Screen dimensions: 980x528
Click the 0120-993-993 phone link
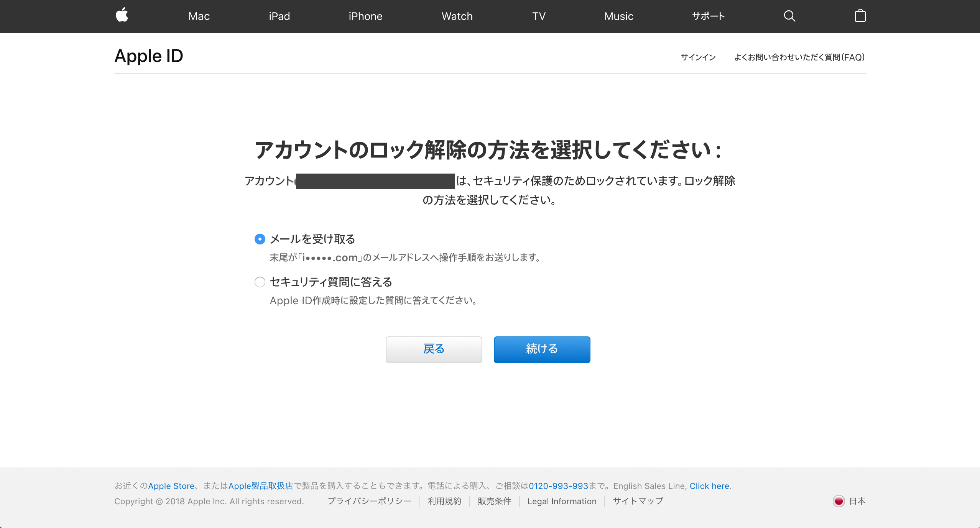point(558,486)
